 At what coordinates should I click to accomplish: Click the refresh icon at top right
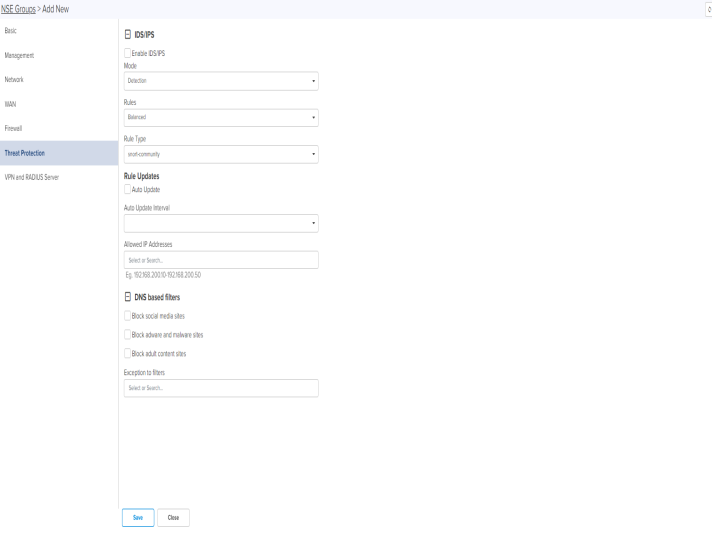[x=708, y=8]
